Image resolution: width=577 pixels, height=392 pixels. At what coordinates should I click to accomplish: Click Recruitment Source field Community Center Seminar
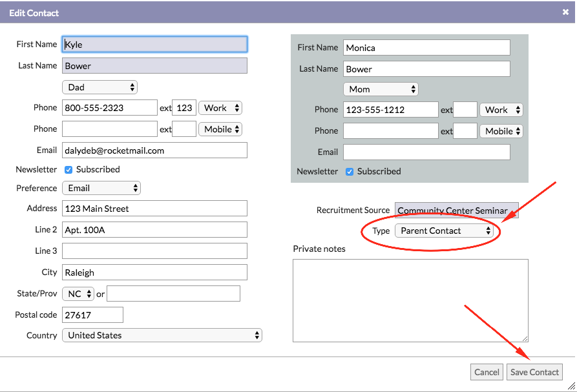[x=457, y=211]
